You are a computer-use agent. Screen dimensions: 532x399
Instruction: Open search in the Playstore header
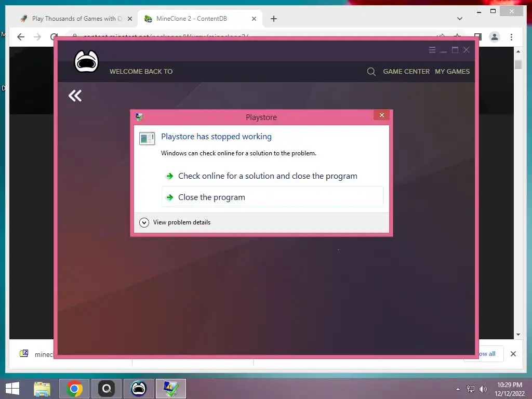point(371,72)
